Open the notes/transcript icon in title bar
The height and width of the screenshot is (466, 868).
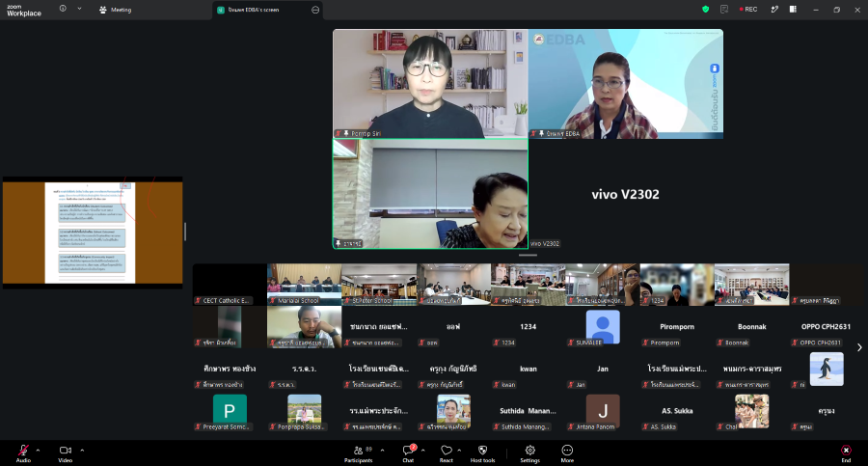[x=724, y=10]
